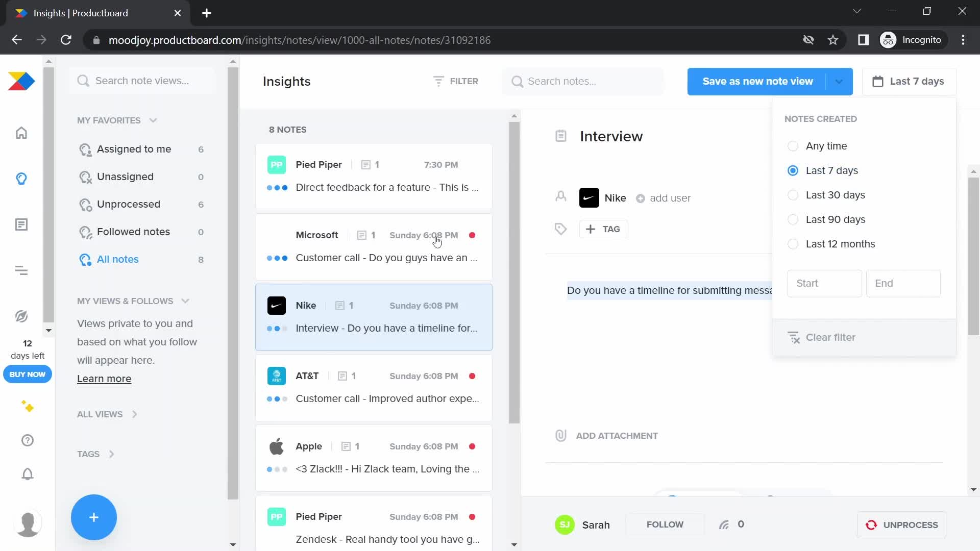
Task: Open the Productboard logo home
Action: tap(21, 82)
